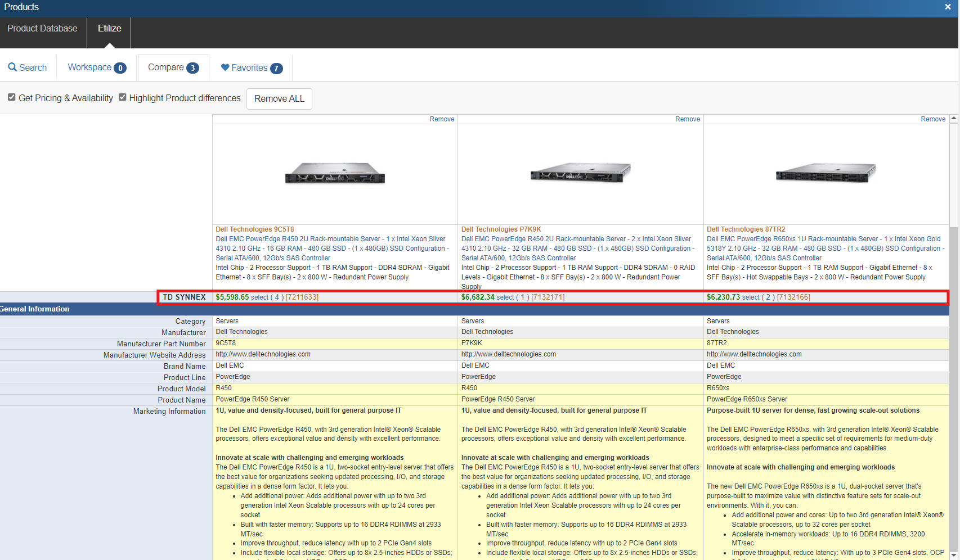This screenshot has width=960, height=560.
Task: Uncheck Highlight Product differences
Action: point(123,97)
